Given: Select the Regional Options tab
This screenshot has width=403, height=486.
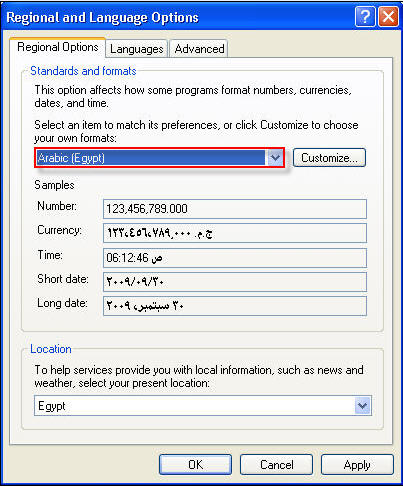Looking at the screenshot, I should (58, 47).
